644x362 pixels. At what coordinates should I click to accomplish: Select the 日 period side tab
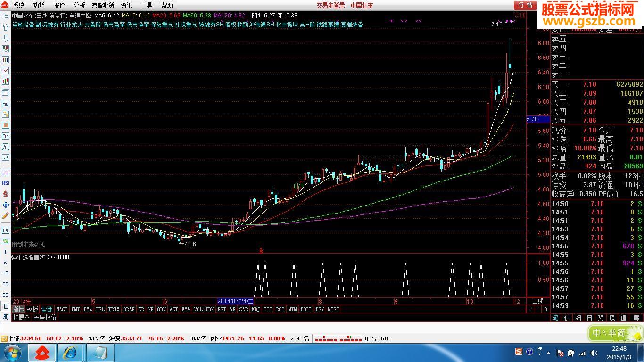pos(6,307)
